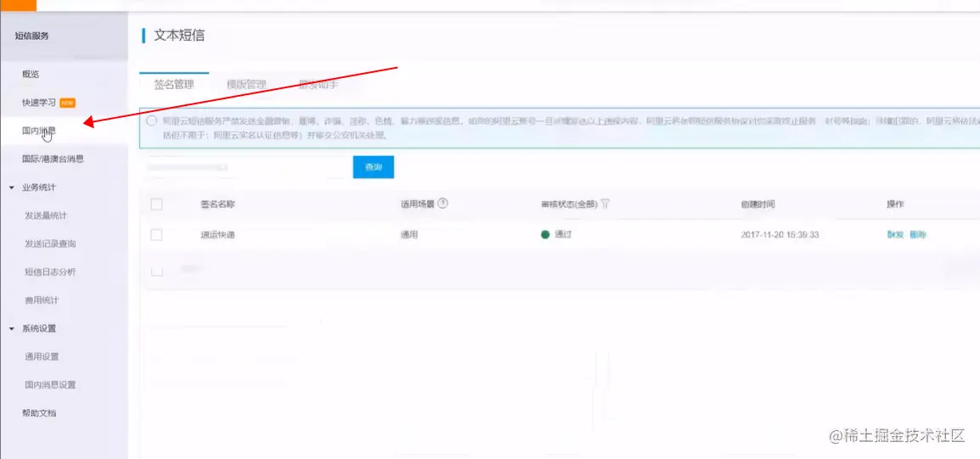This screenshot has width=980, height=459.
Task: Click the round info icon in the notice banner
Action: pyautogui.click(x=151, y=121)
